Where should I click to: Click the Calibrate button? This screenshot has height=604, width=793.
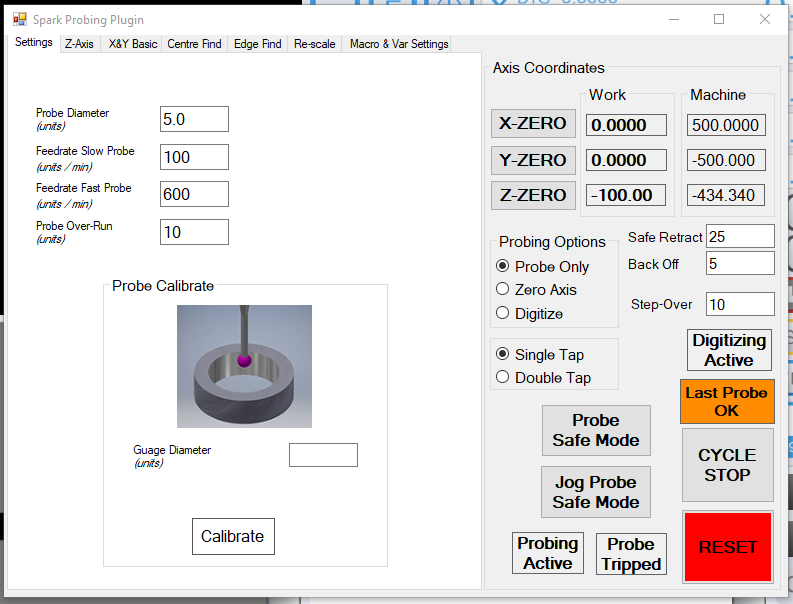point(233,536)
